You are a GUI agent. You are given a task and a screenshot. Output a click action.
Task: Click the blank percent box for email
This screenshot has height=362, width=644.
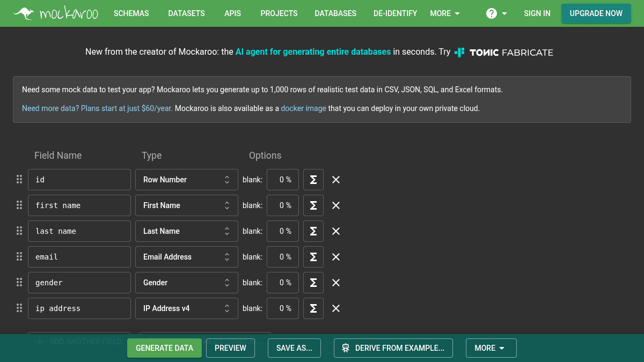click(x=283, y=257)
